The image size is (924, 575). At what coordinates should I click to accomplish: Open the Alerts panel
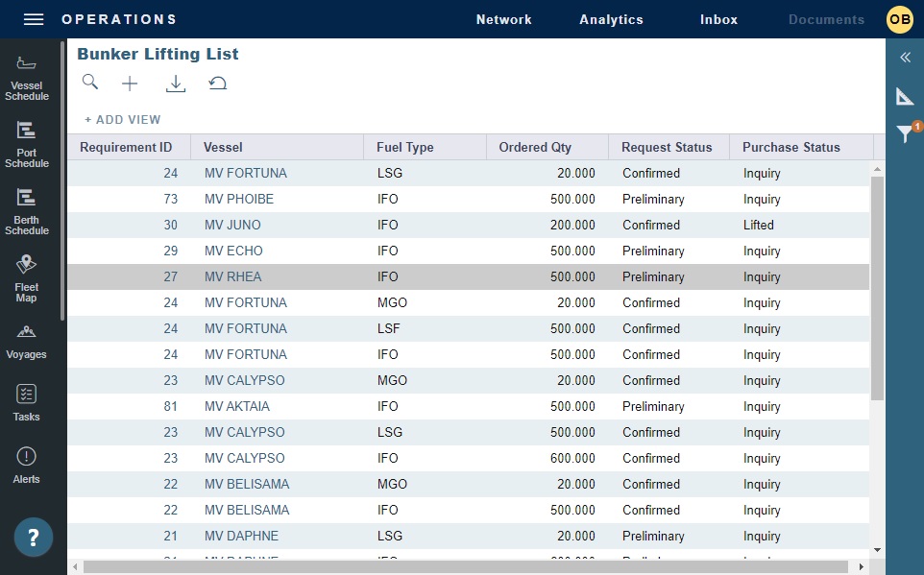(27, 465)
